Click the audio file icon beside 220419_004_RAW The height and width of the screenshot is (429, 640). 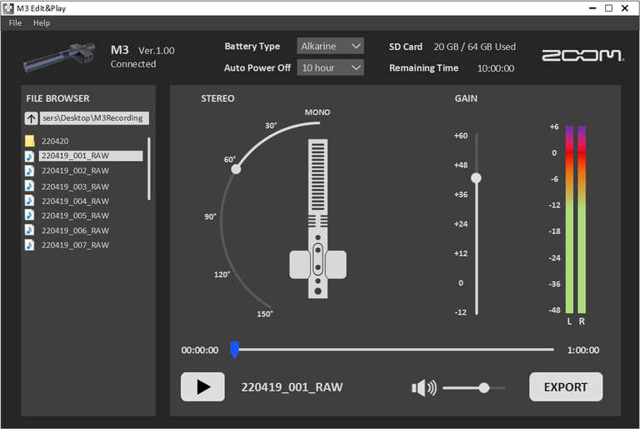tap(29, 201)
